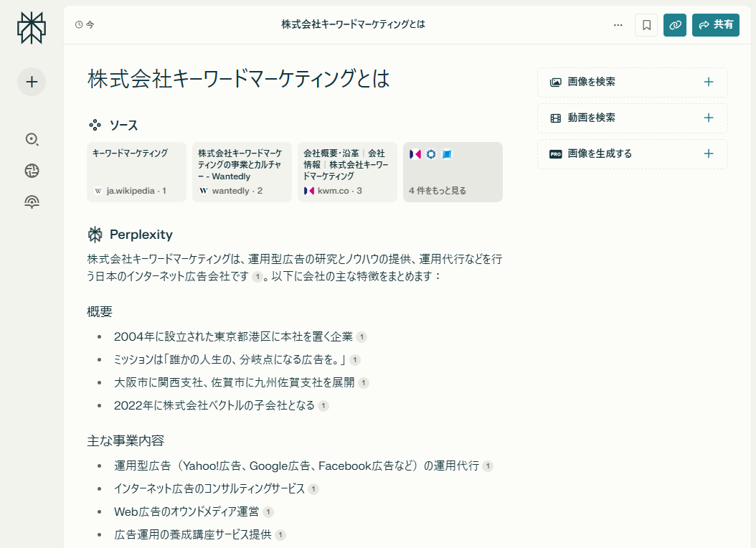This screenshot has height=548, width=756.
Task: Click citation 1 after オウンドメディア運営 line
Action: [x=268, y=512]
